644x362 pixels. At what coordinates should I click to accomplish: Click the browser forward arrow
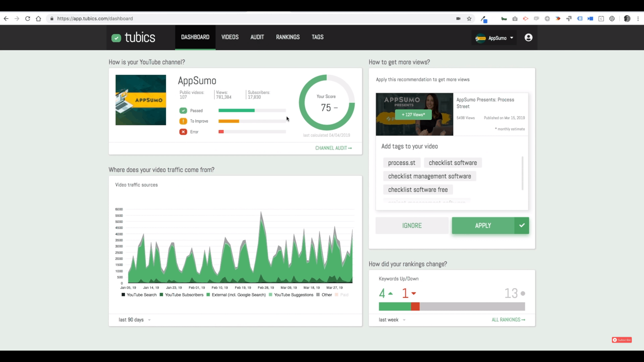coord(17,19)
